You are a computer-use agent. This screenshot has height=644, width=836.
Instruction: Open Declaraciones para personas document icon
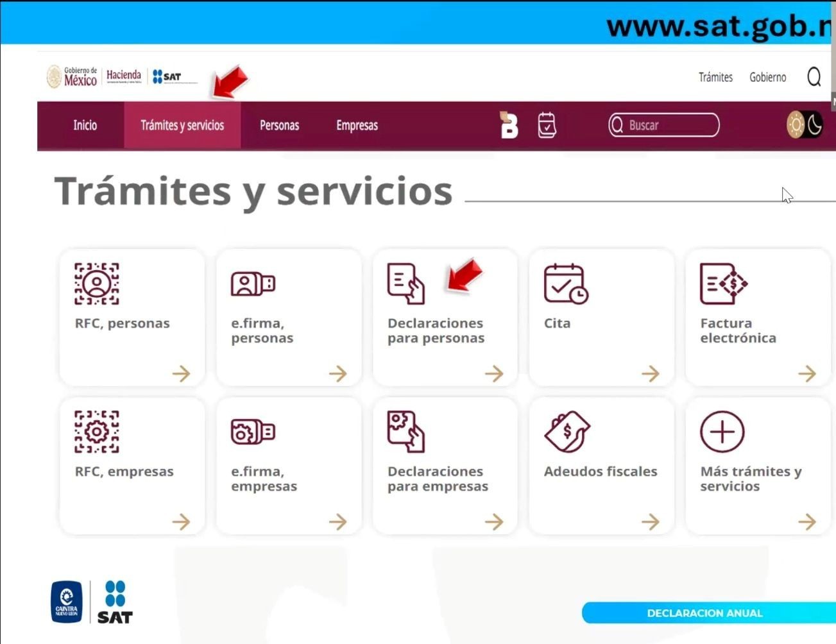pos(405,284)
